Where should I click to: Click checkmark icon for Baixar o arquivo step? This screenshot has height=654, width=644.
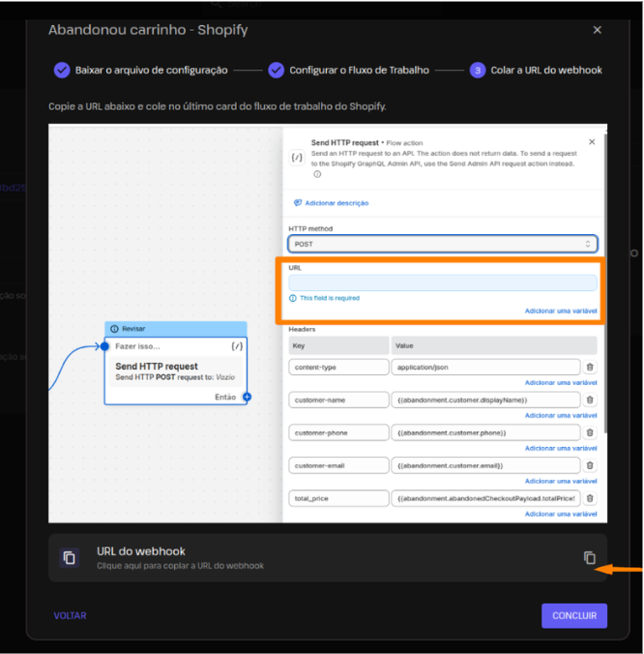(62, 70)
